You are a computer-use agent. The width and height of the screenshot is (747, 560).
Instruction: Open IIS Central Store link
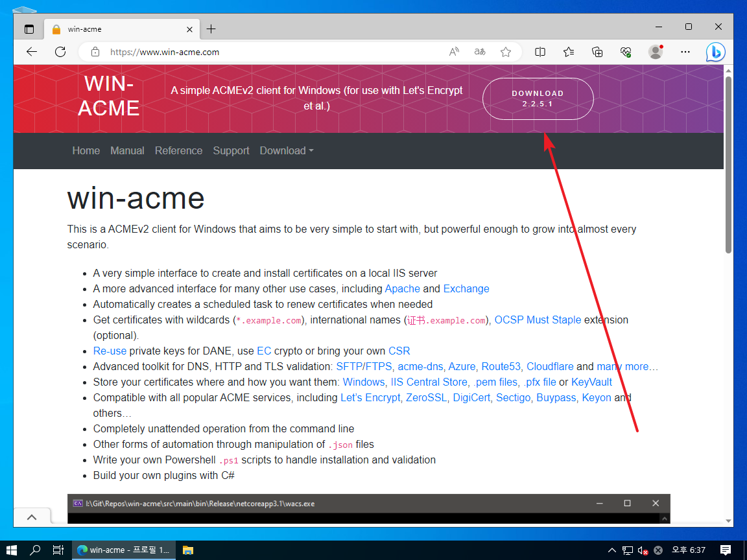(429, 382)
